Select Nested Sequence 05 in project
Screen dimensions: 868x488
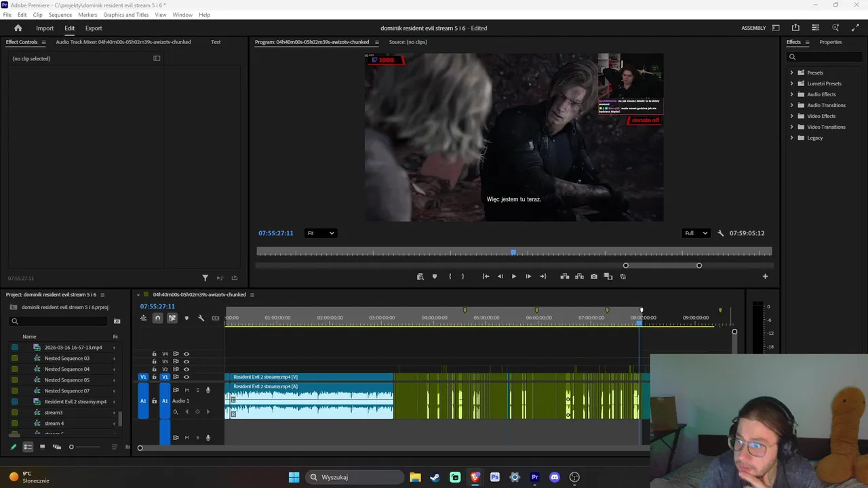point(66,380)
